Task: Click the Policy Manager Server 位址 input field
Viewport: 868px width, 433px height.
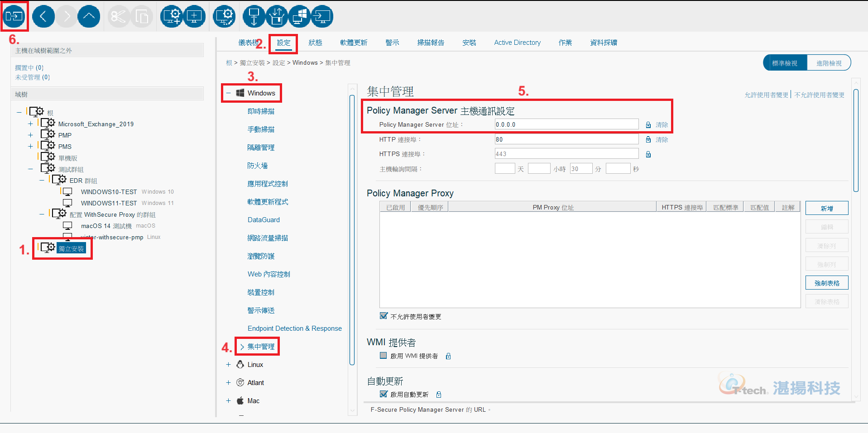Action: 566,124
